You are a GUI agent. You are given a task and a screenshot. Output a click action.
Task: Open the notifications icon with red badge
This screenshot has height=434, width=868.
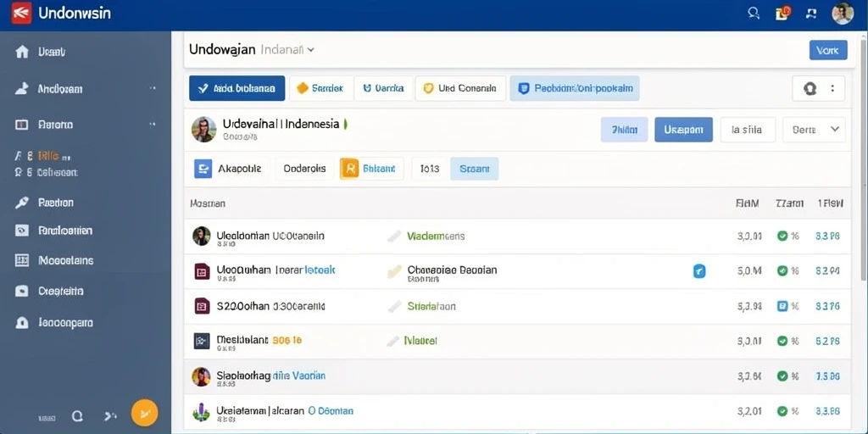pos(782,13)
